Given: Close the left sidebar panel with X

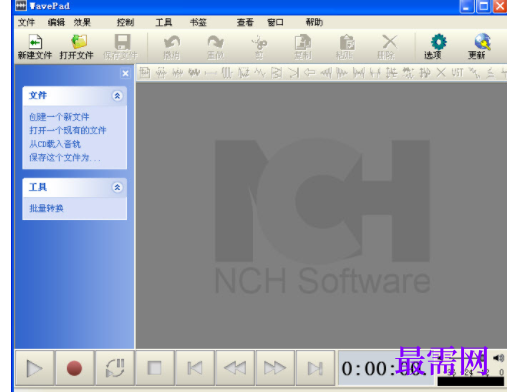Looking at the screenshot, I should (125, 73).
